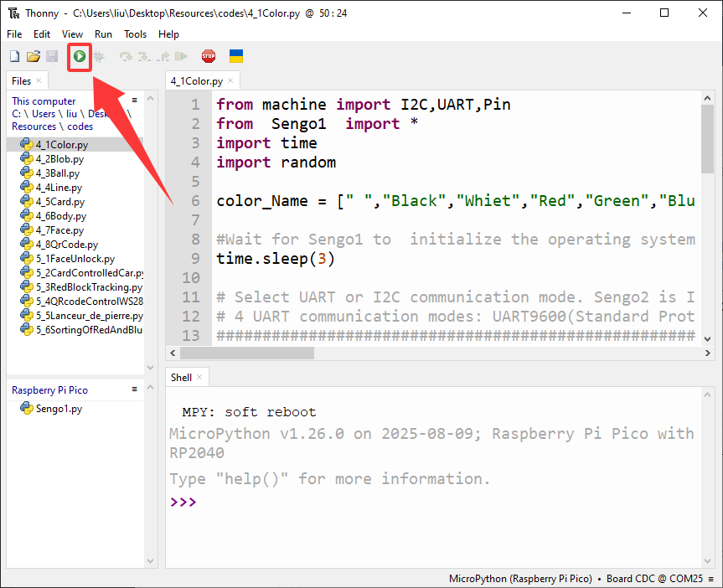Screen dimensions: 723x588
Task: Click the Pico files panel scroll-down arrow
Action: pos(150,561)
